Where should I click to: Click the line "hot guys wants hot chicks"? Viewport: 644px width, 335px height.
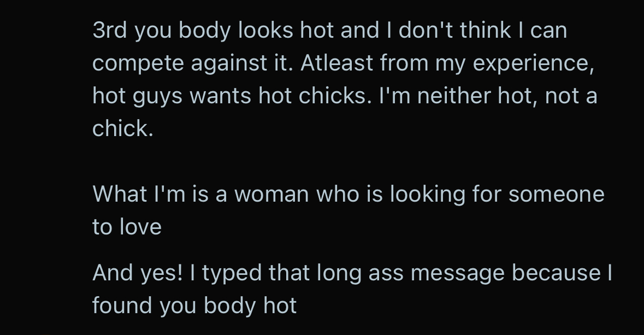(344, 96)
